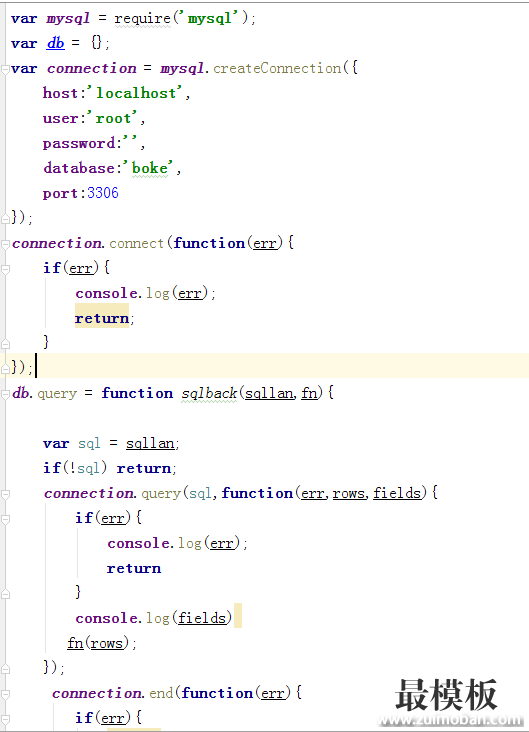Click the sqllan parameter in function signature
Image resolution: width=529 pixels, height=732 pixels.
coord(269,394)
